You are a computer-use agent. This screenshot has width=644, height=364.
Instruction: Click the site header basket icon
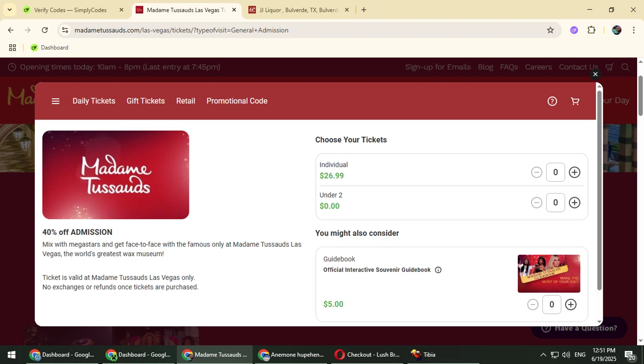pyautogui.click(x=609, y=67)
